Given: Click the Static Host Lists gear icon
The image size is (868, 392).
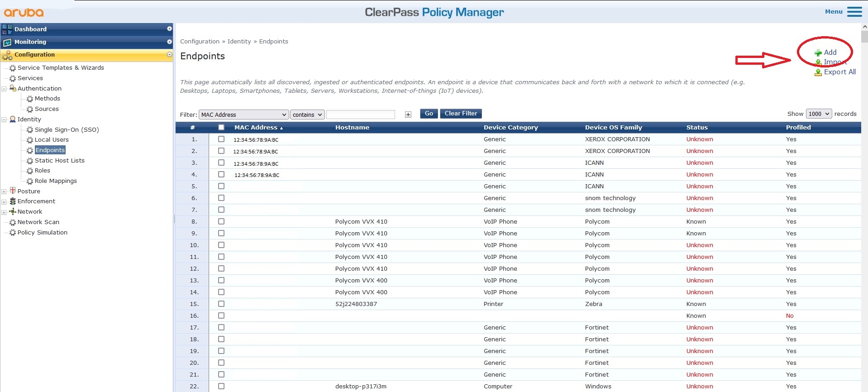Looking at the screenshot, I should click(30, 161).
